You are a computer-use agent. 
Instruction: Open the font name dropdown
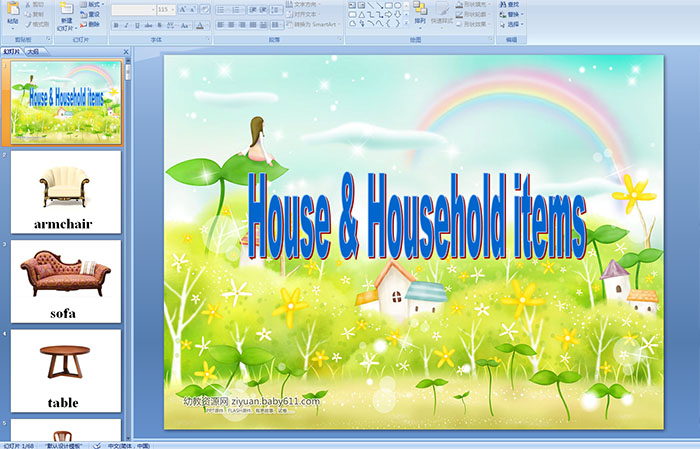pyautogui.click(x=153, y=10)
